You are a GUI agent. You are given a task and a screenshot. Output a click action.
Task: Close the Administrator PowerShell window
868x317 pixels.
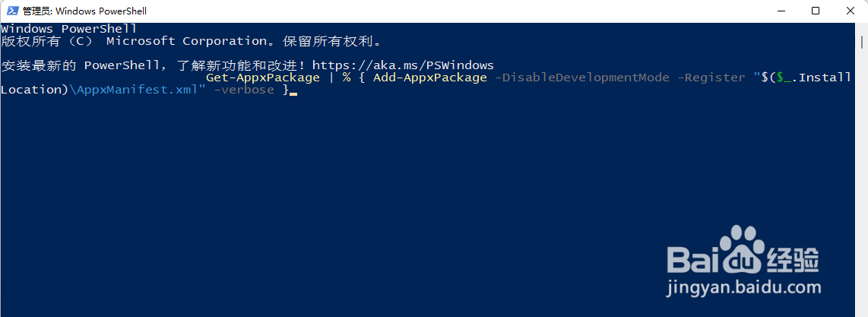(x=851, y=11)
